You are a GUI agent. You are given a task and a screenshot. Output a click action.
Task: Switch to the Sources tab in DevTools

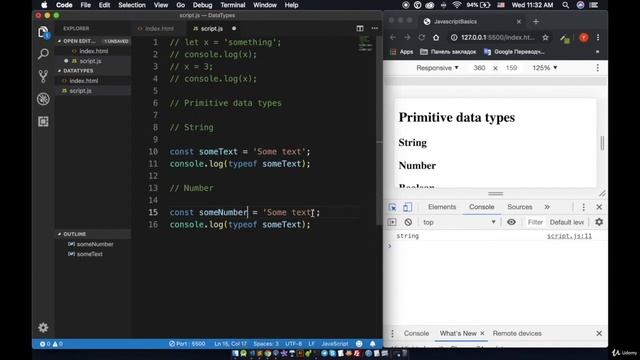point(520,207)
